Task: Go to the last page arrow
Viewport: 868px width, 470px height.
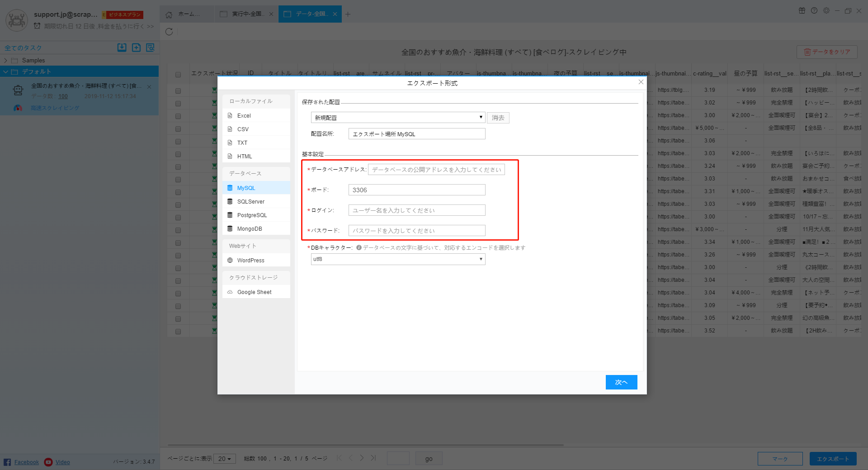Action: coord(373,458)
